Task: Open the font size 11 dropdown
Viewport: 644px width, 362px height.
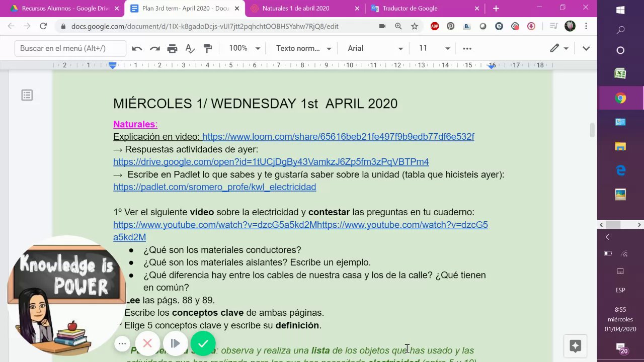Action: 434,48
